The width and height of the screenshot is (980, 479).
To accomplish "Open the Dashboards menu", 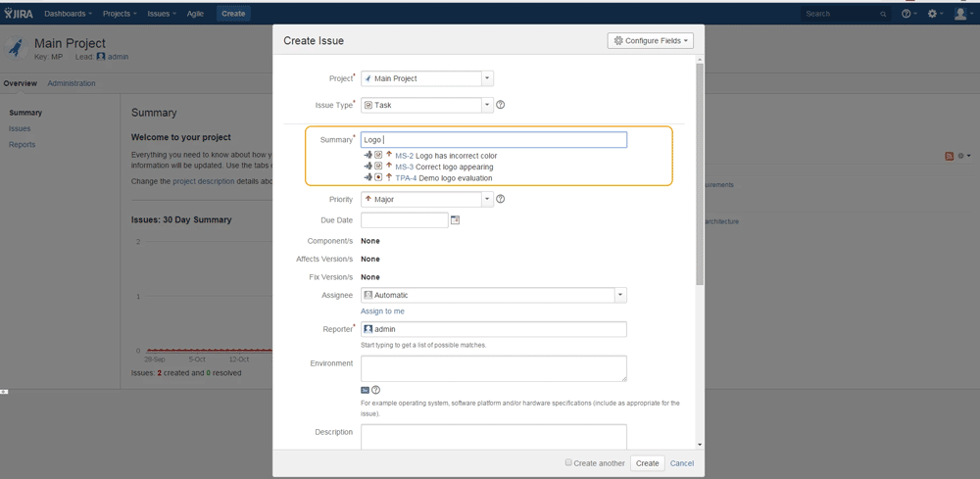I will (x=69, y=13).
